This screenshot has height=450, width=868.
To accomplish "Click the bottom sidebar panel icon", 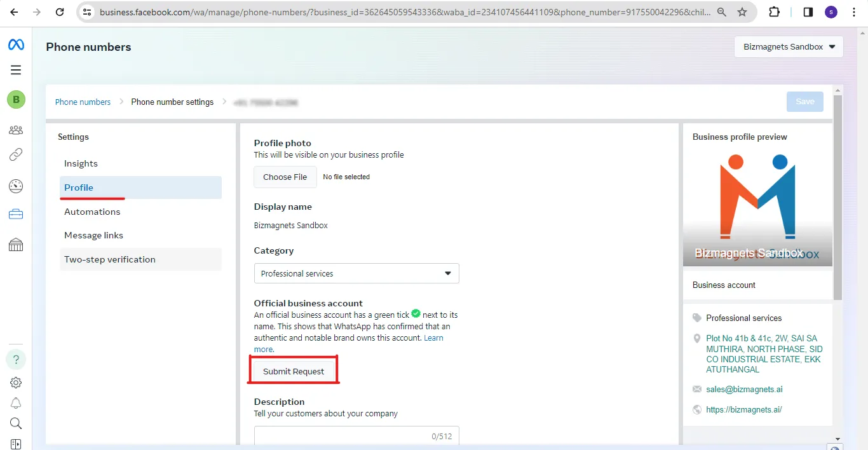I will point(16,444).
